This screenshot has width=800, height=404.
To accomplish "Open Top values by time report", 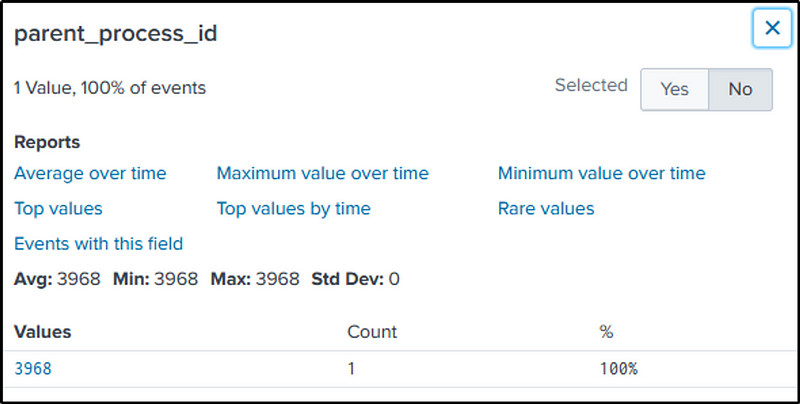I will click(293, 209).
